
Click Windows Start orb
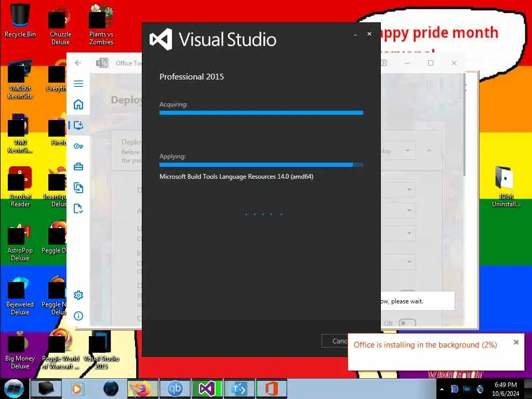click(14, 389)
